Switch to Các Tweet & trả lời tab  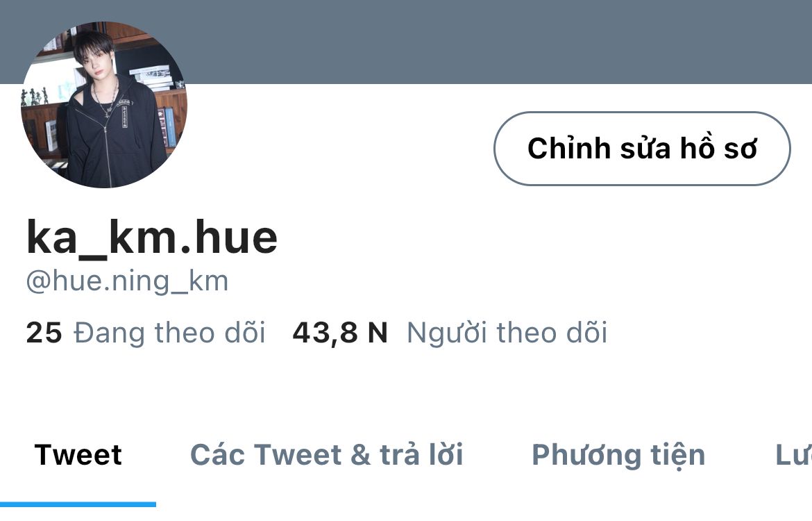coord(327,455)
